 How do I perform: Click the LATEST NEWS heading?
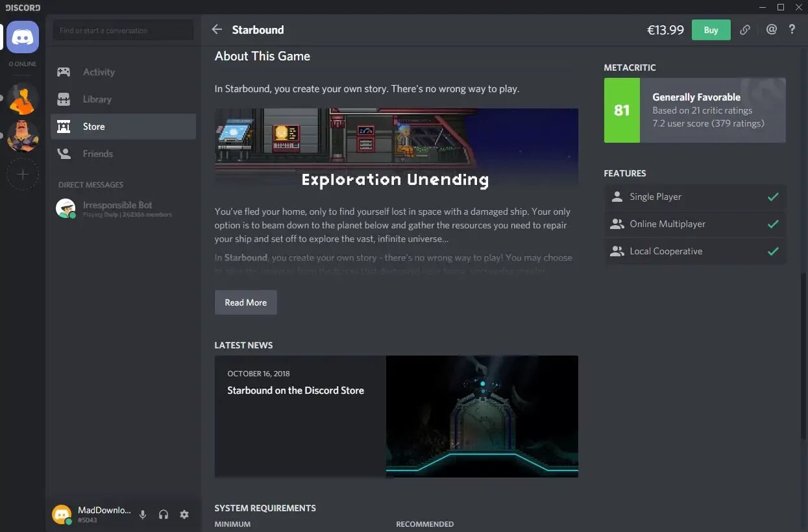point(243,345)
